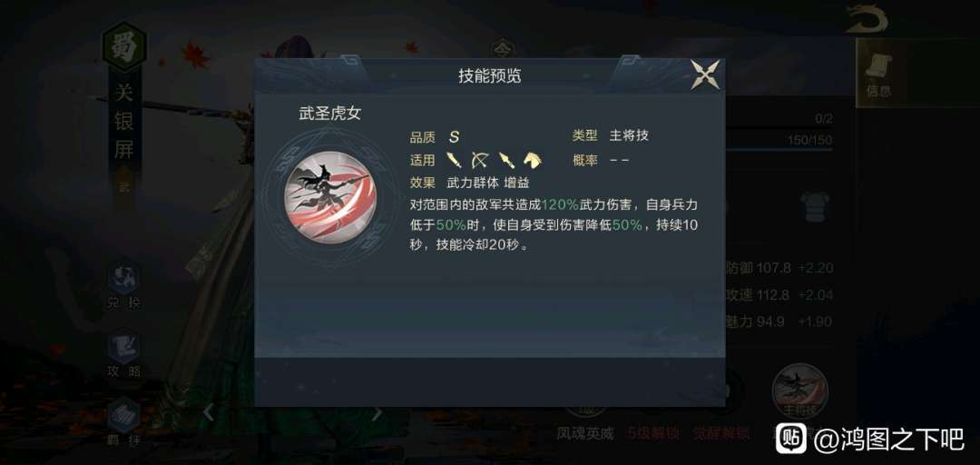Close the 技能预览 skill preview dialog

coord(705,75)
